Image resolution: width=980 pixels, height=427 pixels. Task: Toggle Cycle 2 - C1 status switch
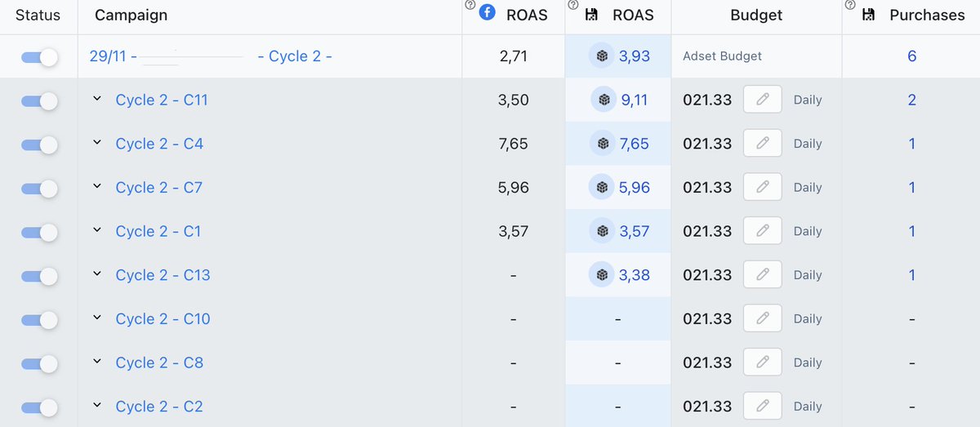coord(39,232)
